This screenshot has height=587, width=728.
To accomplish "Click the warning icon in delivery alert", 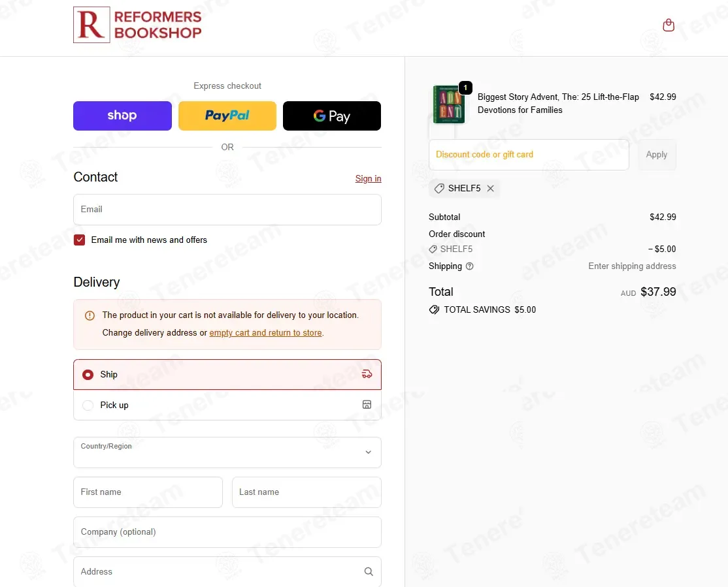I will point(90,315).
